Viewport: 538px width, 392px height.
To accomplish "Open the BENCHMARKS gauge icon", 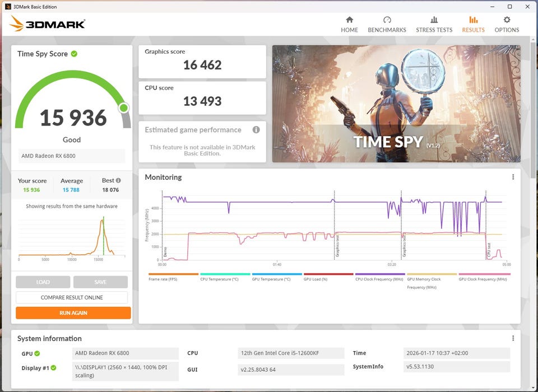I will [387, 20].
